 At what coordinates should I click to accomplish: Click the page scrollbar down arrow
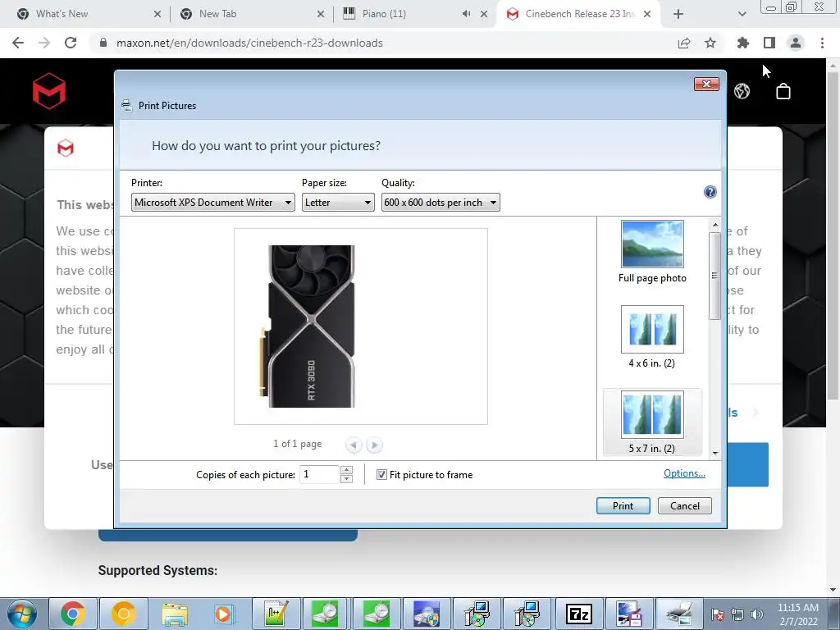(833, 590)
